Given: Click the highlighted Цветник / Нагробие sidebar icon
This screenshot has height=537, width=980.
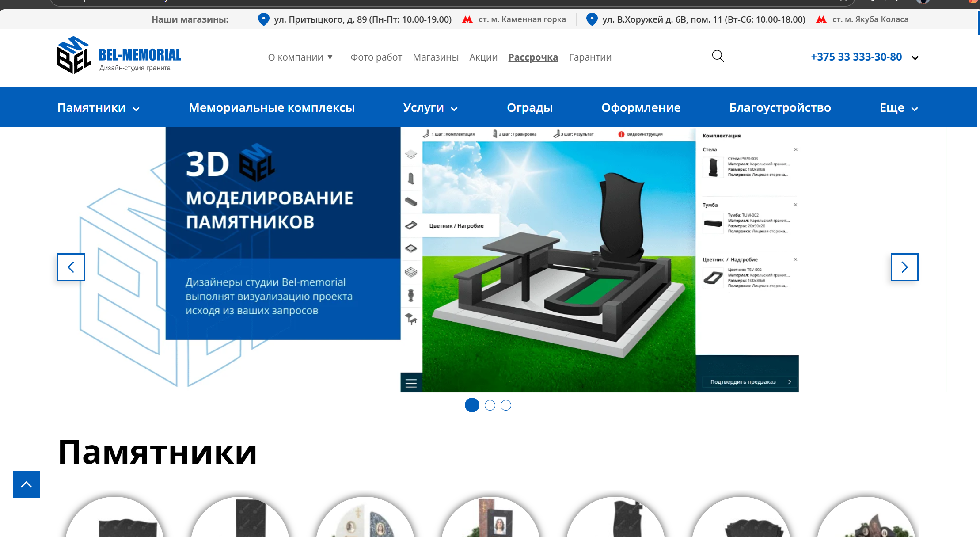Looking at the screenshot, I should [410, 225].
